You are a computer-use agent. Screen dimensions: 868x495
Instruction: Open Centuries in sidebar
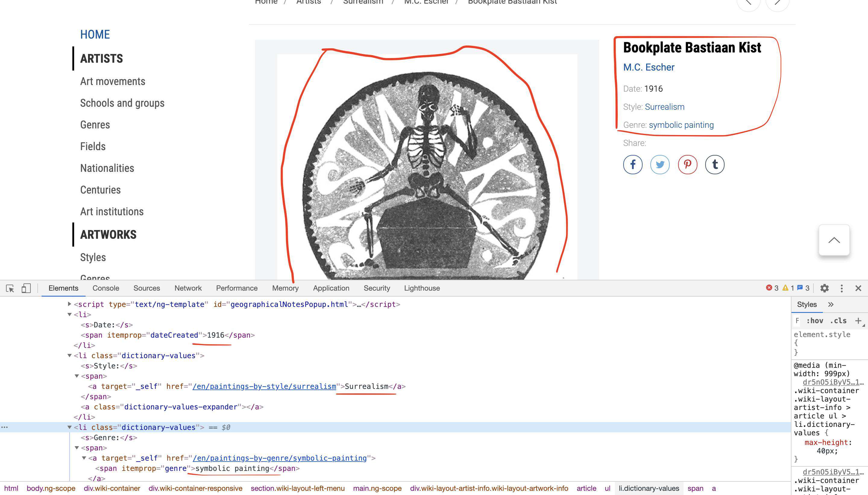click(x=100, y=190)
